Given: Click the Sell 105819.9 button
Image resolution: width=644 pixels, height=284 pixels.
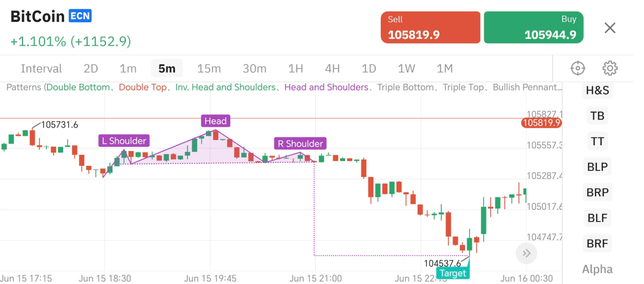Looking at the screenshot, I should coord(430,27).
